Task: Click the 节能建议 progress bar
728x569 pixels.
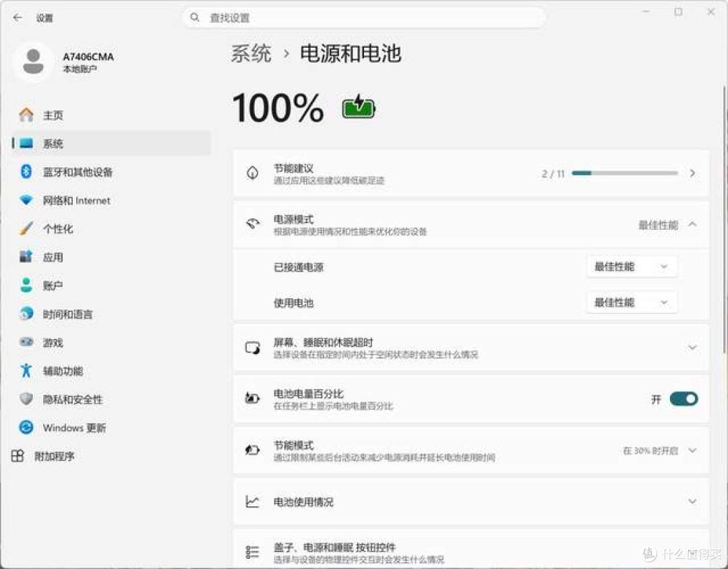Action: (625, 173)
